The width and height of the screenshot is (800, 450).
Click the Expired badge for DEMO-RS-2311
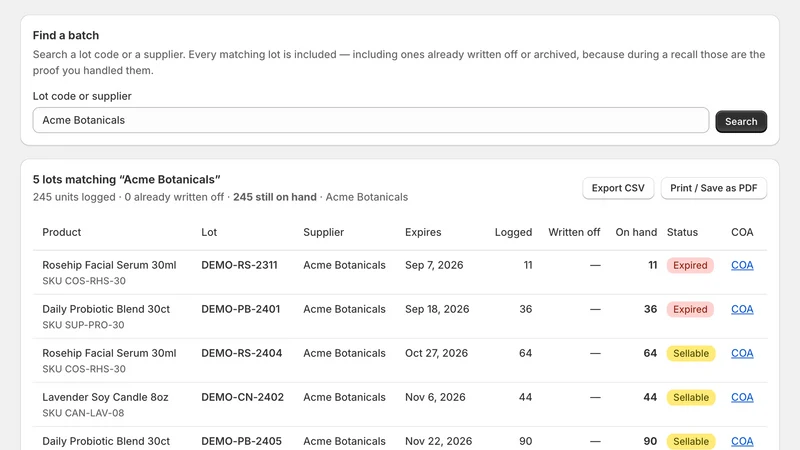pos(690,265)
